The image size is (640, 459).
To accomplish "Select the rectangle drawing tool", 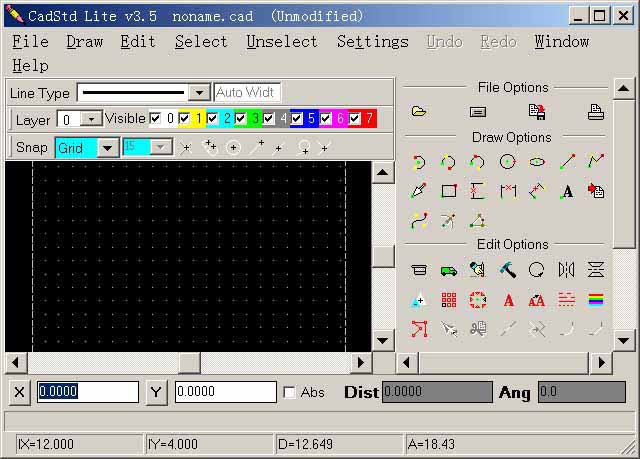I will [x=449, y=191].
